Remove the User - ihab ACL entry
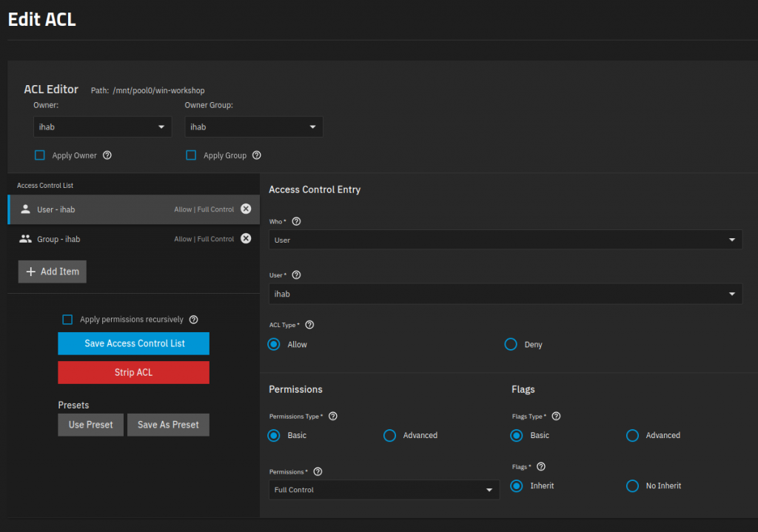Screen dimensions: 758x532 [246, 209]
